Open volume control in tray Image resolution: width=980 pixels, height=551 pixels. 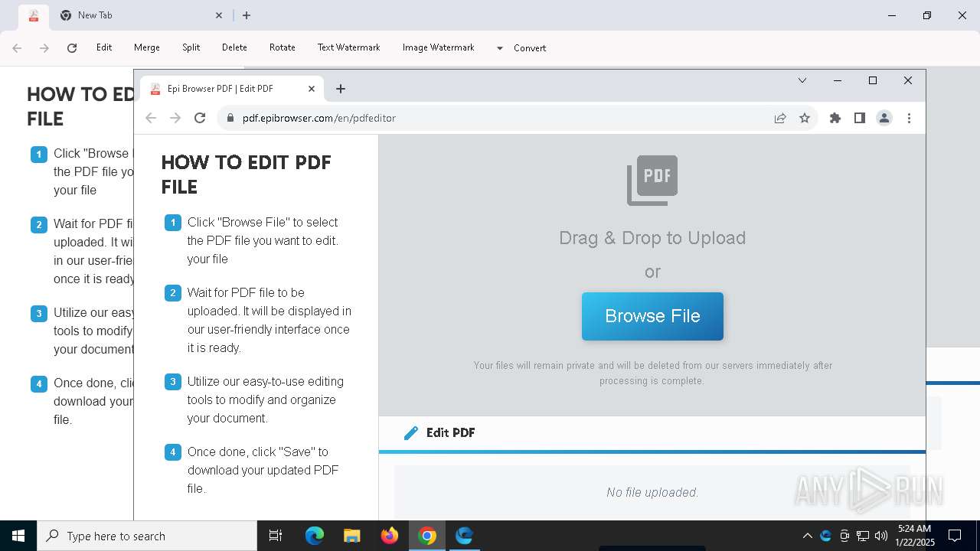[880, 536]
